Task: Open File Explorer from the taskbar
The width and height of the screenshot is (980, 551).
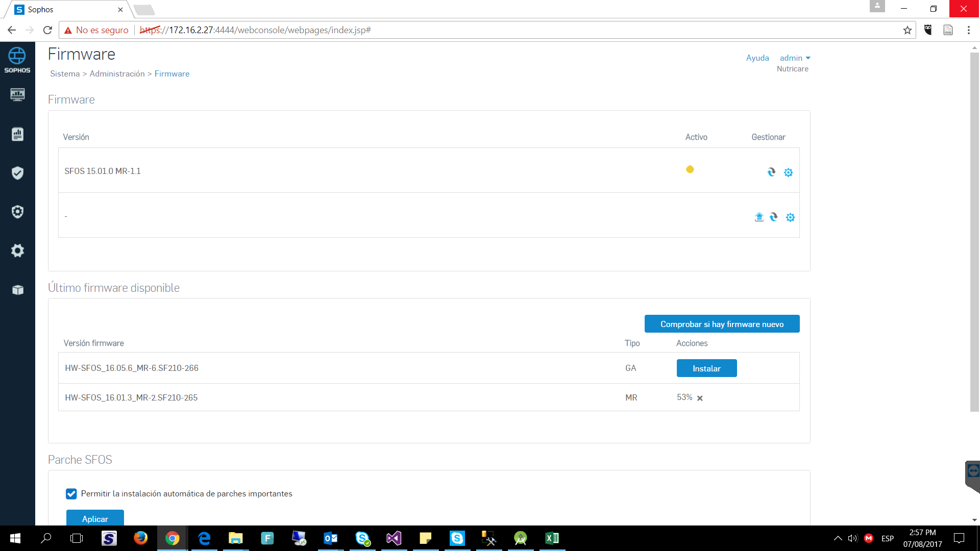Action: click(x=235, y=538)
